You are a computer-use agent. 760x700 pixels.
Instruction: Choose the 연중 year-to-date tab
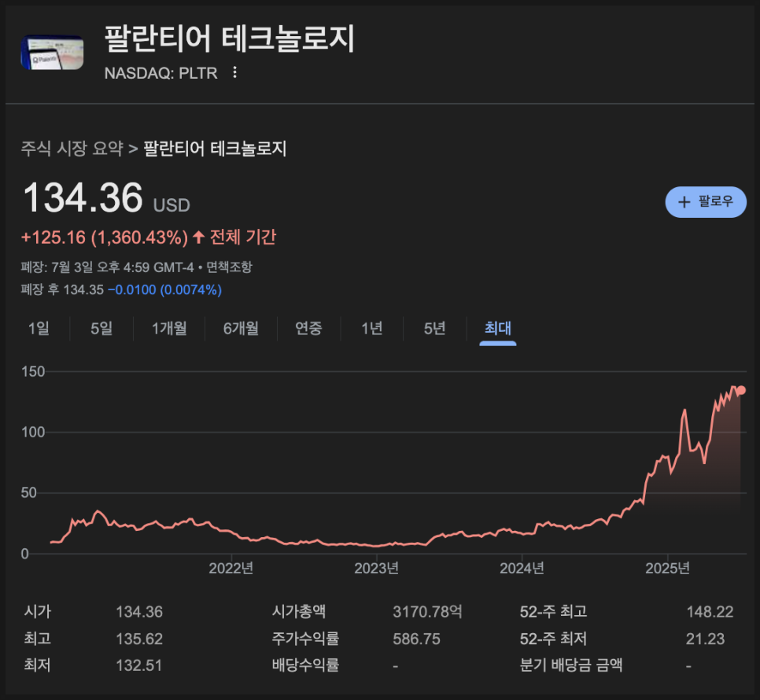308,329
